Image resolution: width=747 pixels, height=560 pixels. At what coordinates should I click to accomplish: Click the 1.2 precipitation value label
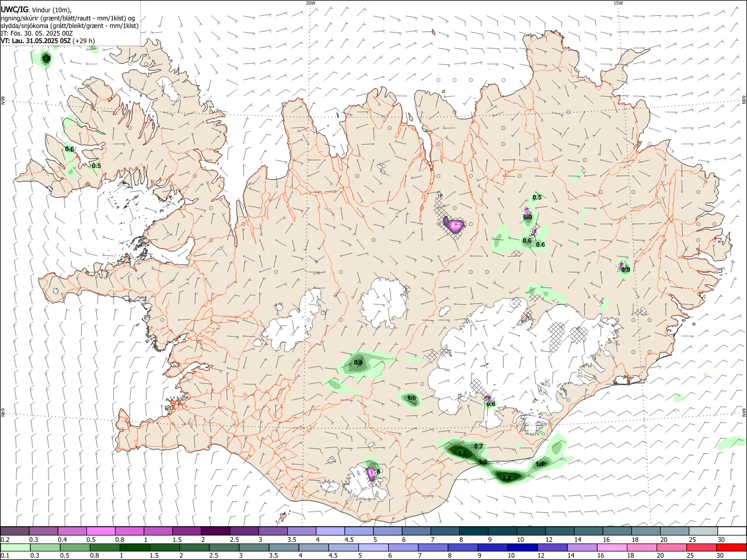[483, 462]
